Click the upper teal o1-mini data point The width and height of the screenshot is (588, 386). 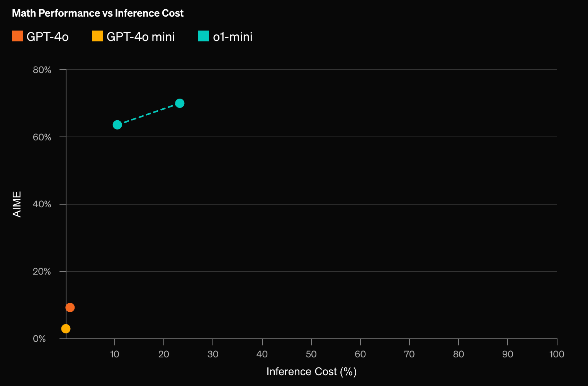pos(180,103)
